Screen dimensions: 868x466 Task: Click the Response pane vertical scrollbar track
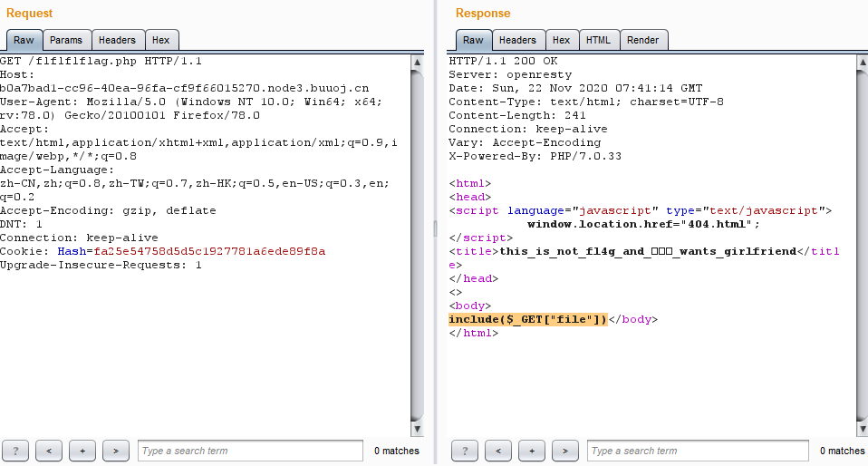(x=862, y=246)
